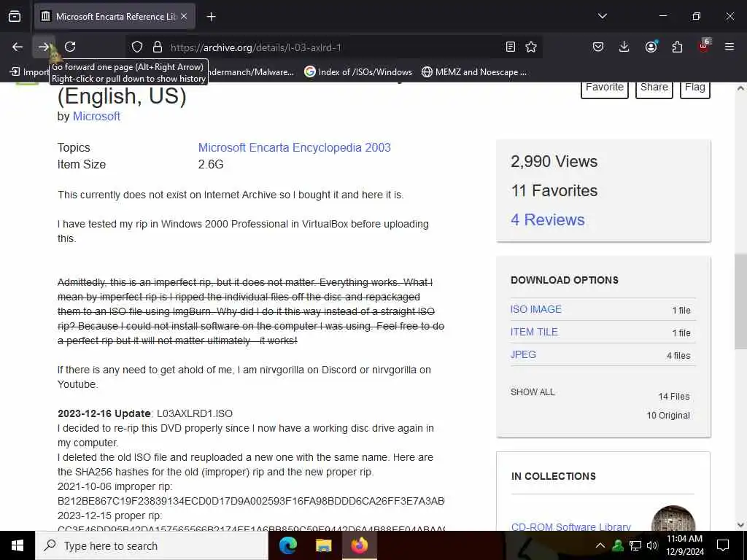
Task: Open the ITEM TILE download option
Action: (x=534, y=332)
